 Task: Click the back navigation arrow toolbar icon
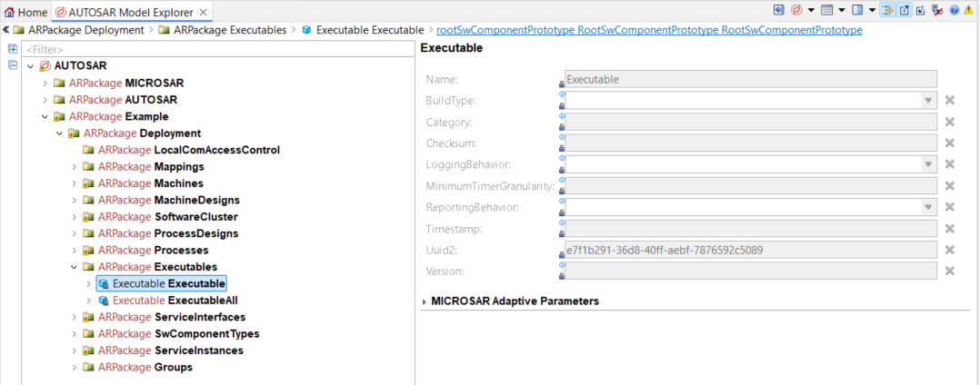point(779,10)
